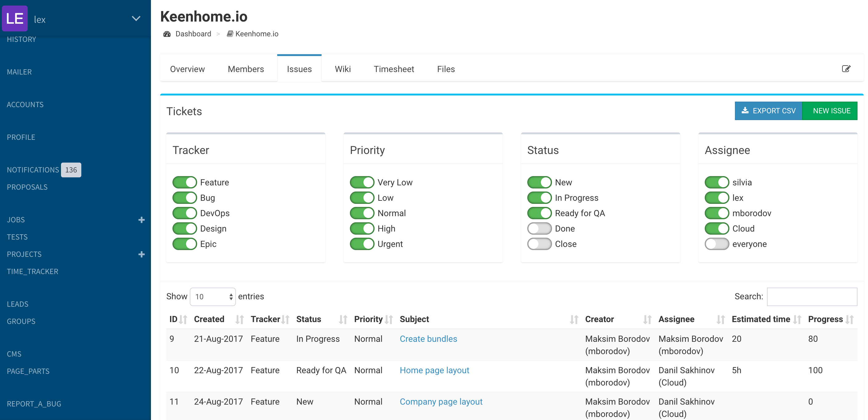Open TIME_TRACKER in the sidebar
The height and width of the screenshot is (420, 868).
click(33, 272)
